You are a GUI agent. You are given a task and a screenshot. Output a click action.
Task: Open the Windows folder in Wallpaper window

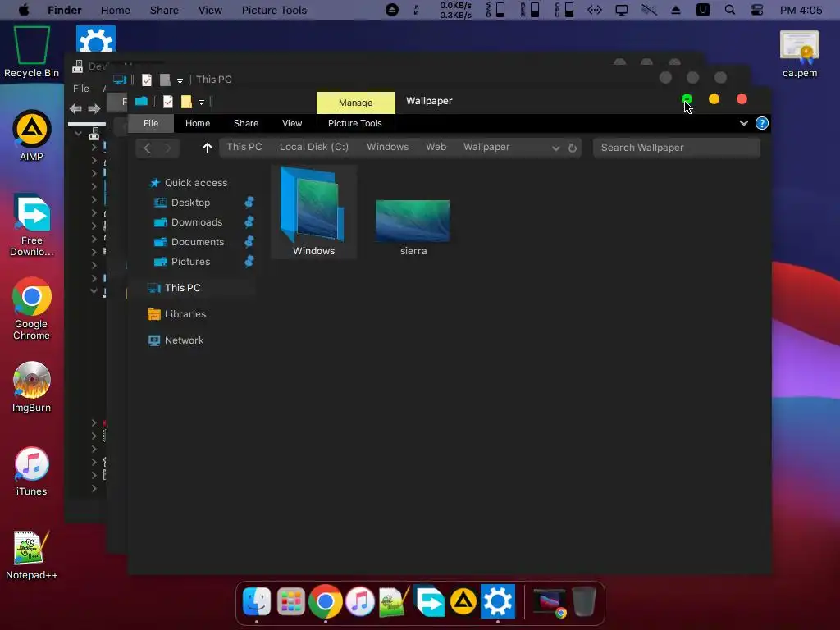tap(313, 212)
